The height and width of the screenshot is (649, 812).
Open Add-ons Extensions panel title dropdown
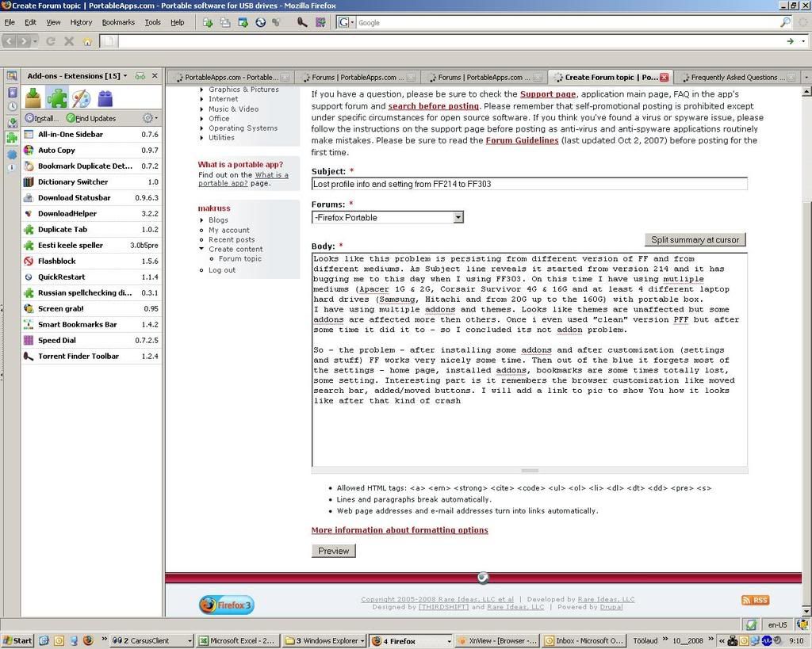tap(125, 75)
